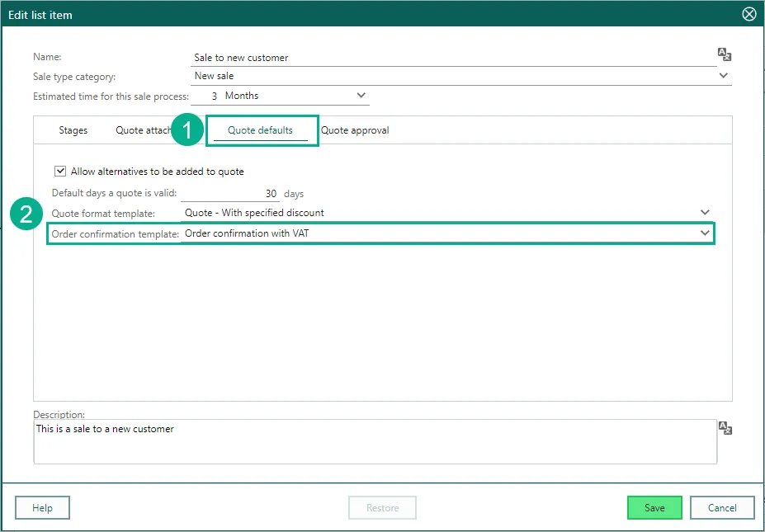The width and height of the screenshot is (765, 532).
Task: Open the Order confirmation template dropdown
Action: coord(705,233)
